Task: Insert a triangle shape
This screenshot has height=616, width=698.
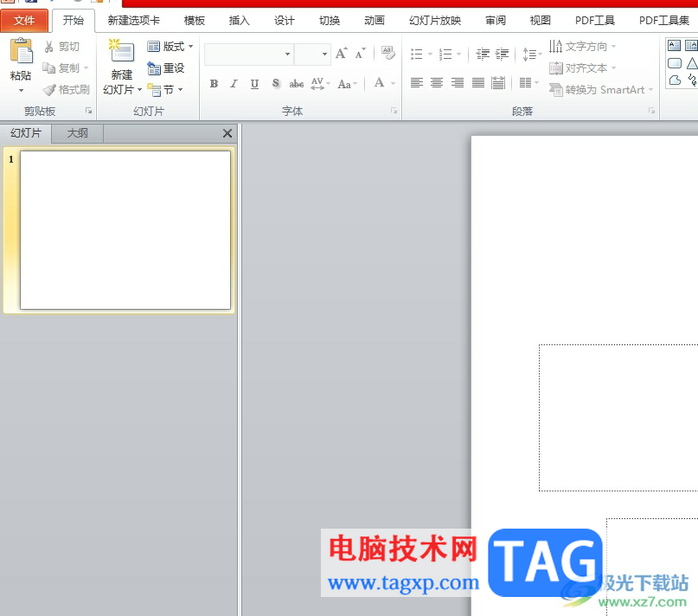Action: pyautogui.click(x=692, y=63)
